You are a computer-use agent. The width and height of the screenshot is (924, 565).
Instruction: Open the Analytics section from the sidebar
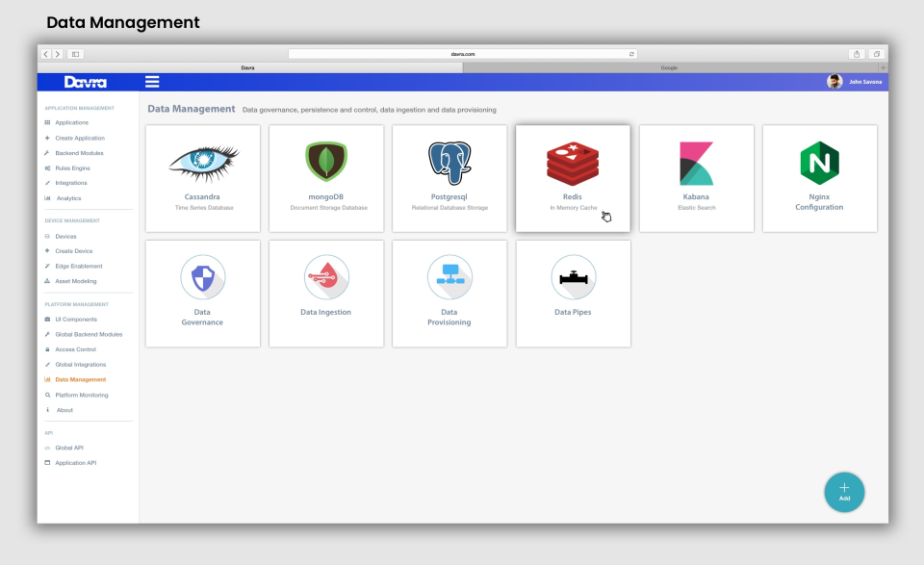pyautogui.click(x=66, y=197)
